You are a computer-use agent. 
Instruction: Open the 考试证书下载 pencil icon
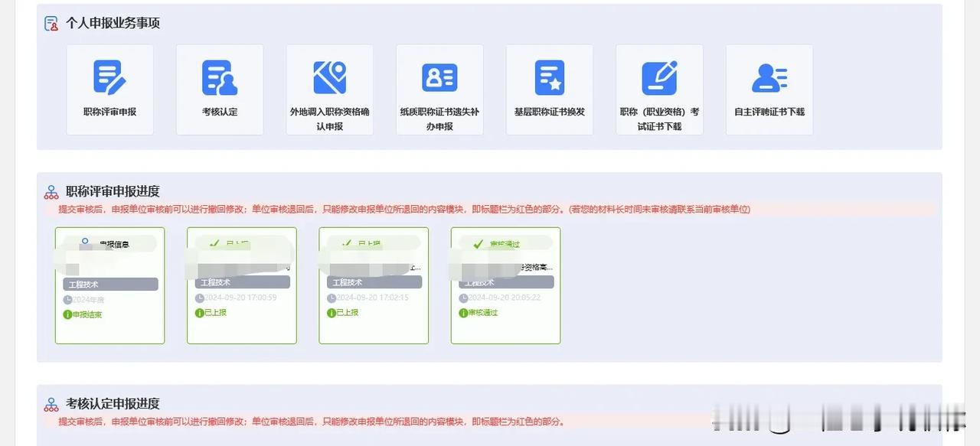point(659,77)
